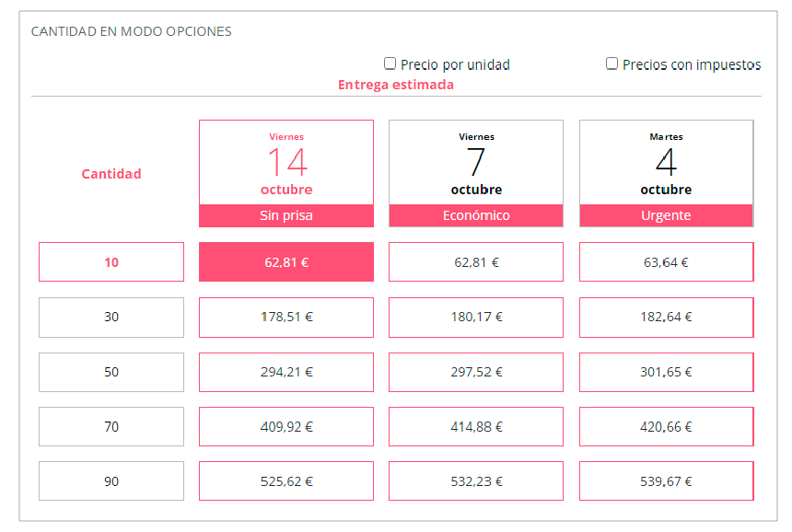Toggle Precios con impuestos checkbox
This screenshot has height=532, width=792.
[x=612, y=64]
